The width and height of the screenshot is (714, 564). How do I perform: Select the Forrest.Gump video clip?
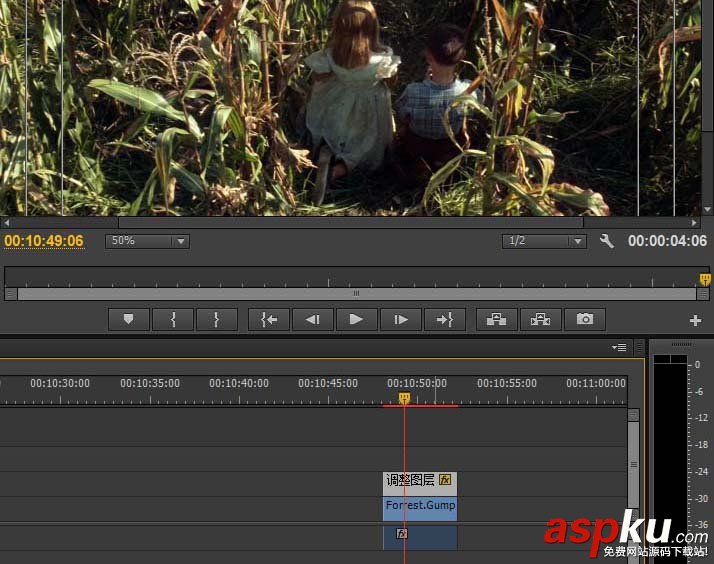(x=420, y=509)
